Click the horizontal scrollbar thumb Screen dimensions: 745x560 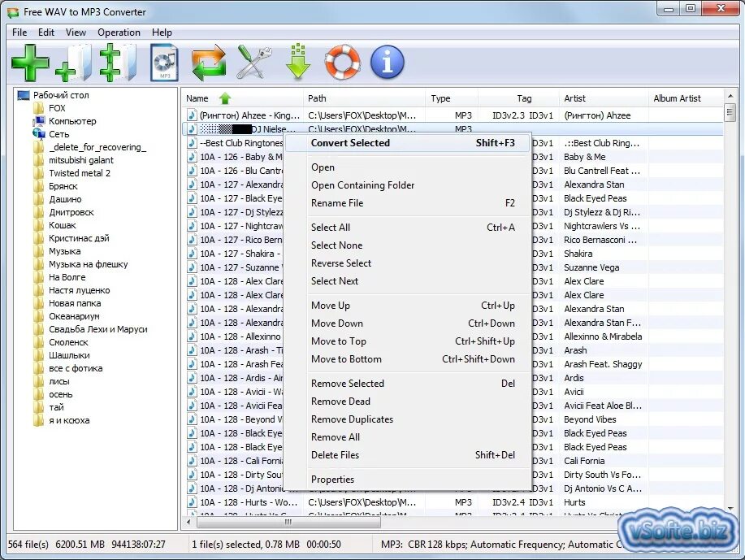click(x=288, y=522)
